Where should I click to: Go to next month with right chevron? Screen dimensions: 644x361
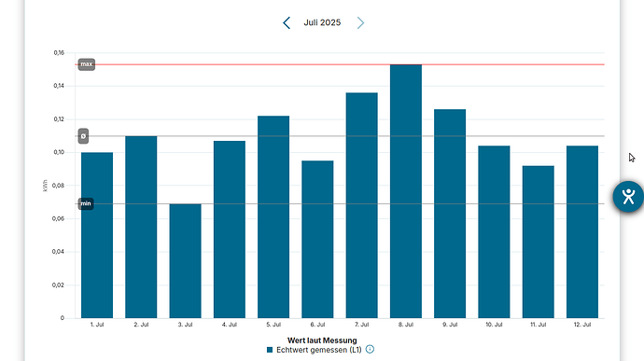(x=360, y=23)
